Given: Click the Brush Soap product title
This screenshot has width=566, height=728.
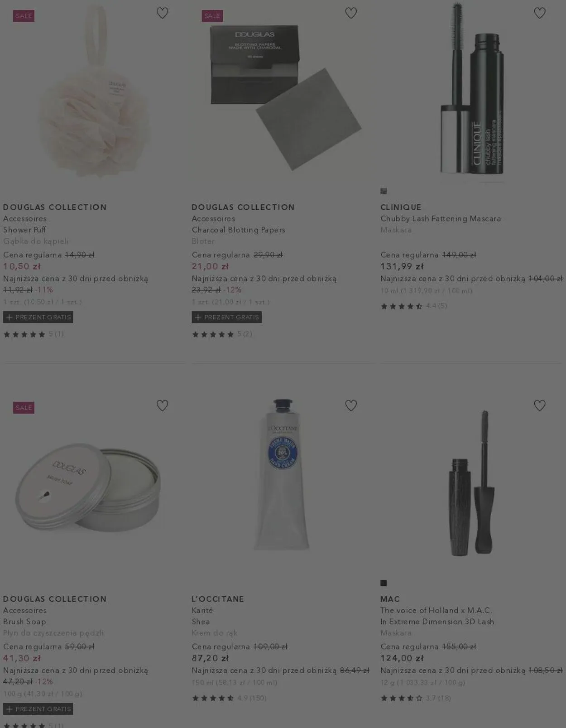Looking at the screenshot, I should pos(24,622).
